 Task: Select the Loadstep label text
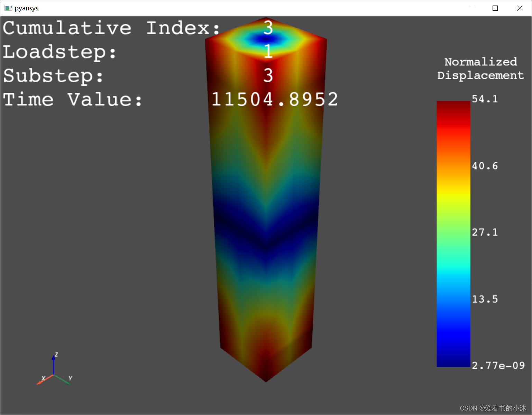tap(59, 52)
